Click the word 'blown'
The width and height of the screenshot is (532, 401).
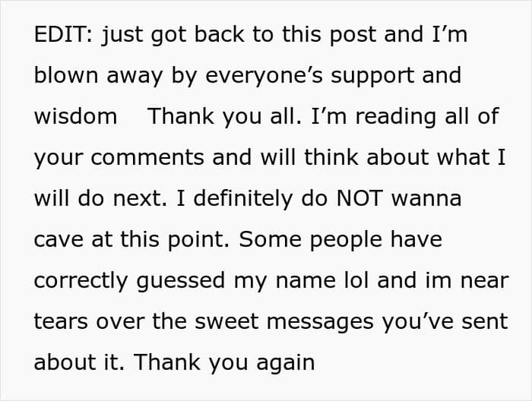(66, 75)
